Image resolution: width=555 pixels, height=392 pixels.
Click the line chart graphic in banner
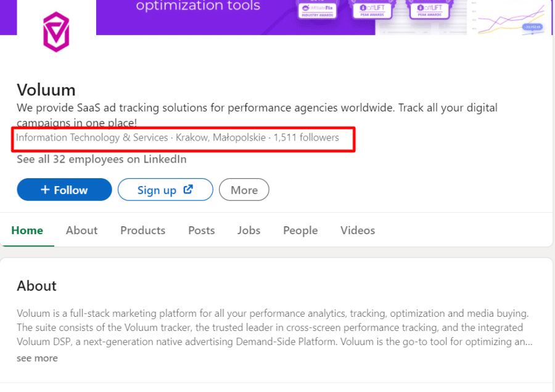pos(511,20)
